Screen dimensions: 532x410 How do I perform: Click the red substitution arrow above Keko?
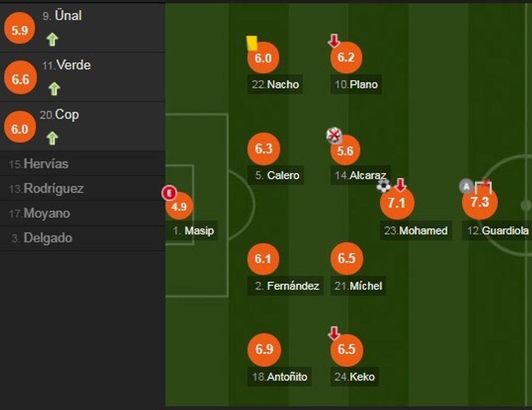[x=334, y=333]
